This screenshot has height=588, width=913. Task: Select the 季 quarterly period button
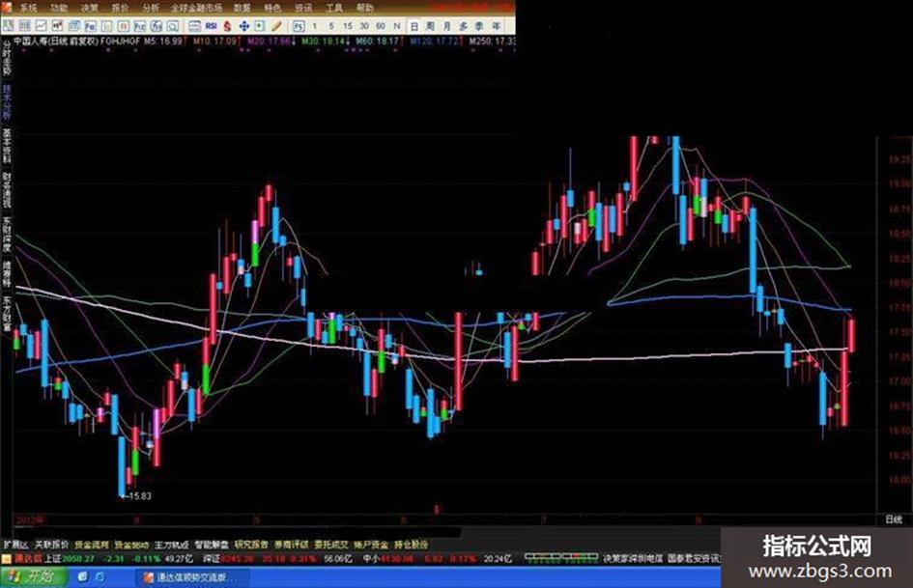(479, 26)
